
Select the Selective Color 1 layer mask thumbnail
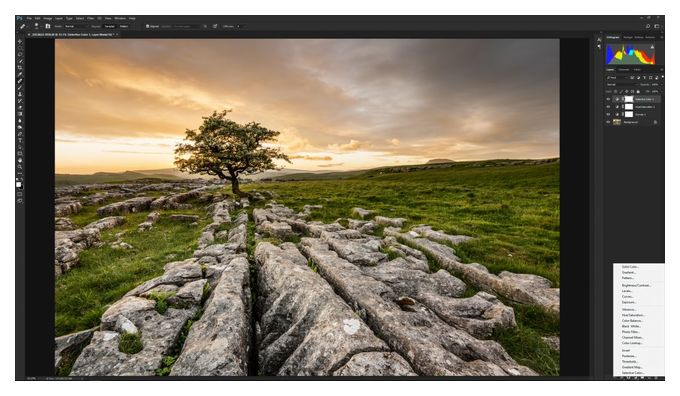[x=629, y=99]
